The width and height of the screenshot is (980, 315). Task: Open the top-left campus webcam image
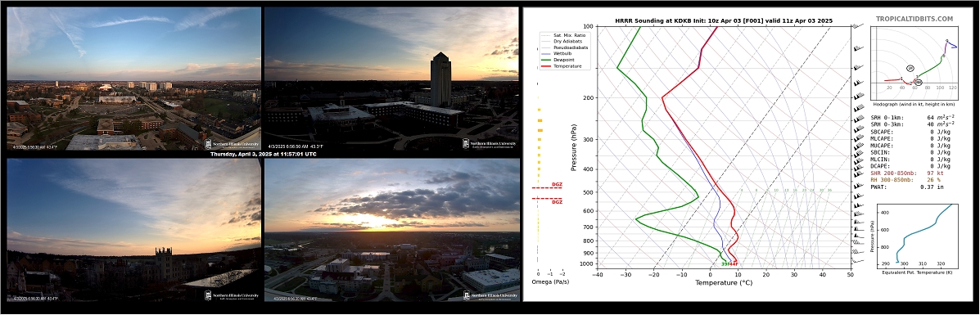133,79
